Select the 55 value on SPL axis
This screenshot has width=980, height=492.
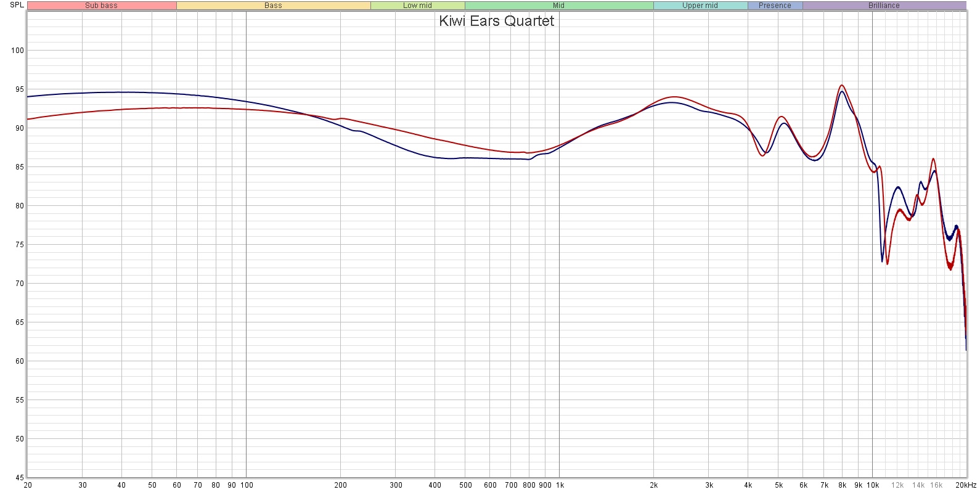pyautogui.click(x=19, y=400)
